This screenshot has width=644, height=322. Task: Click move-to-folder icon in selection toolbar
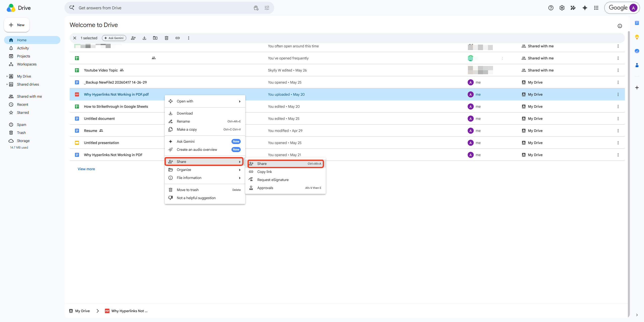click(155, 38)
